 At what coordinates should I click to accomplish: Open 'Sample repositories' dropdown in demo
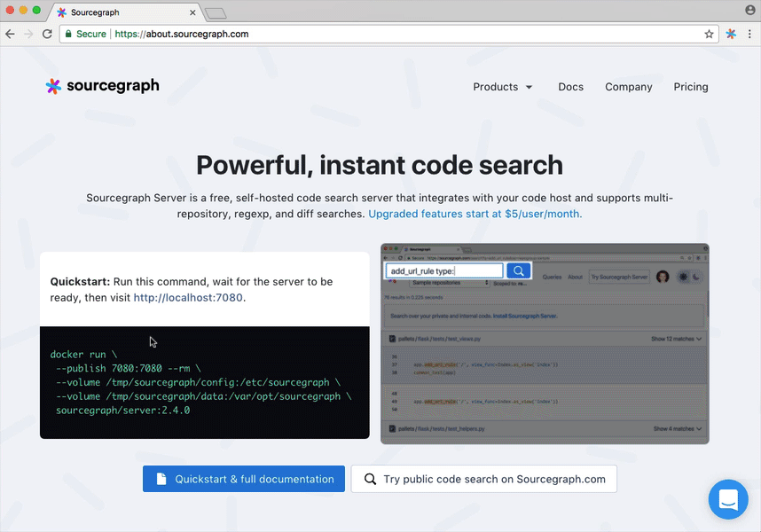(450, 283)
